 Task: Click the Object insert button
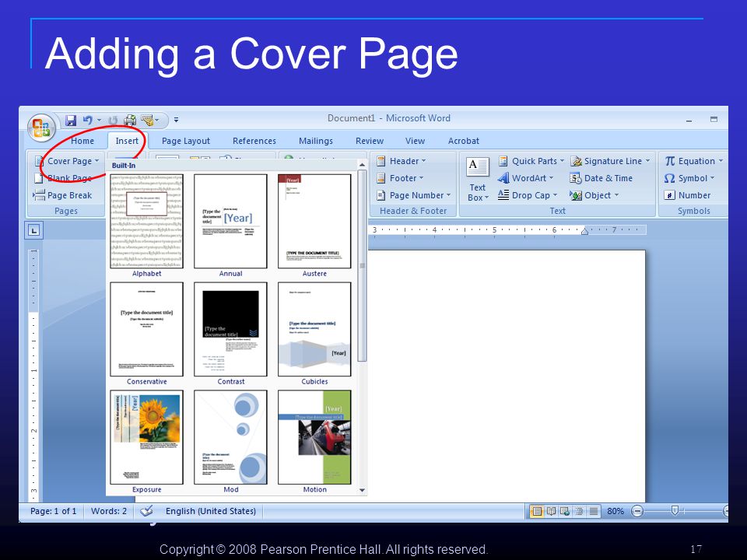[594, 195]
